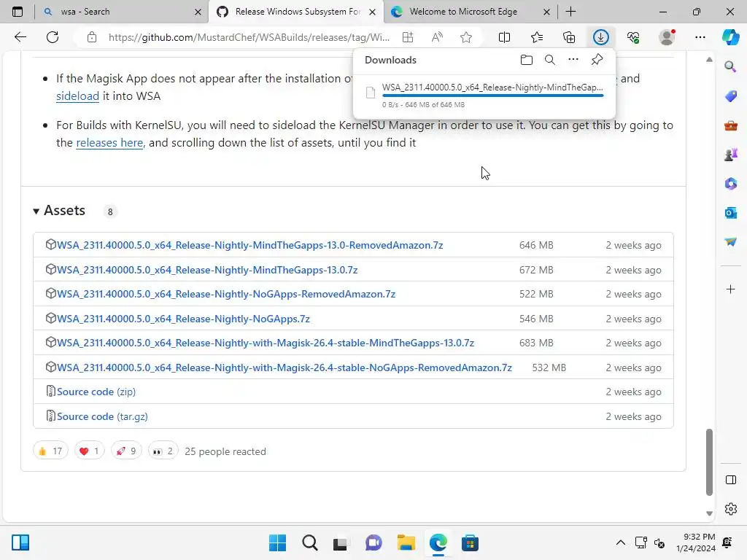Open sidebar settings gear
747x560 pixels.
tap(730, 508)
